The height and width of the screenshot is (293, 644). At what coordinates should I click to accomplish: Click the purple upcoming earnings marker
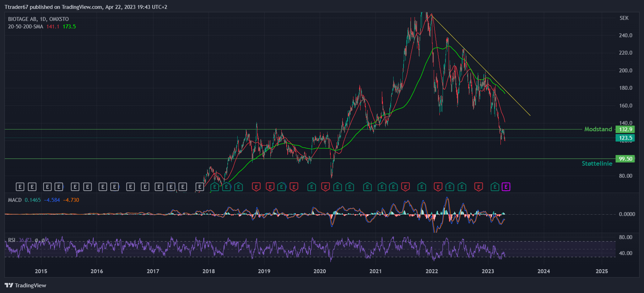coord(506,187)
